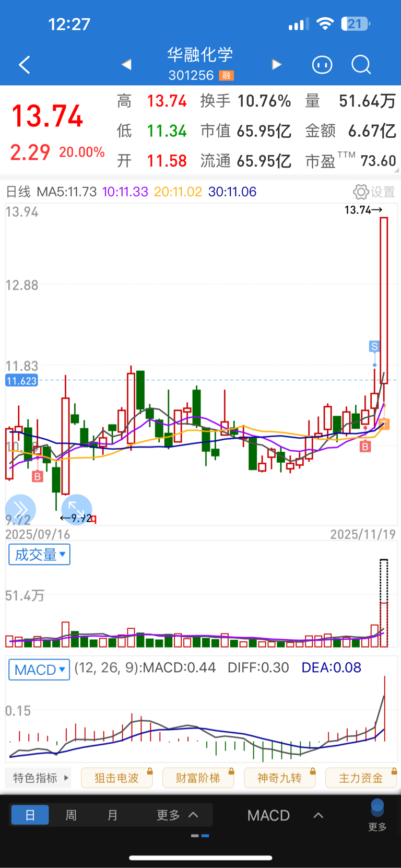Tap the MA5:11.73 label

click(66, 192)
